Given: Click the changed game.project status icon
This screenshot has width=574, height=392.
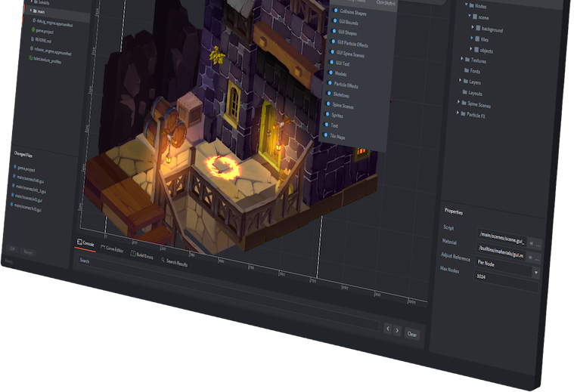Looking at the screenshot, I should (x=14, y=167).
